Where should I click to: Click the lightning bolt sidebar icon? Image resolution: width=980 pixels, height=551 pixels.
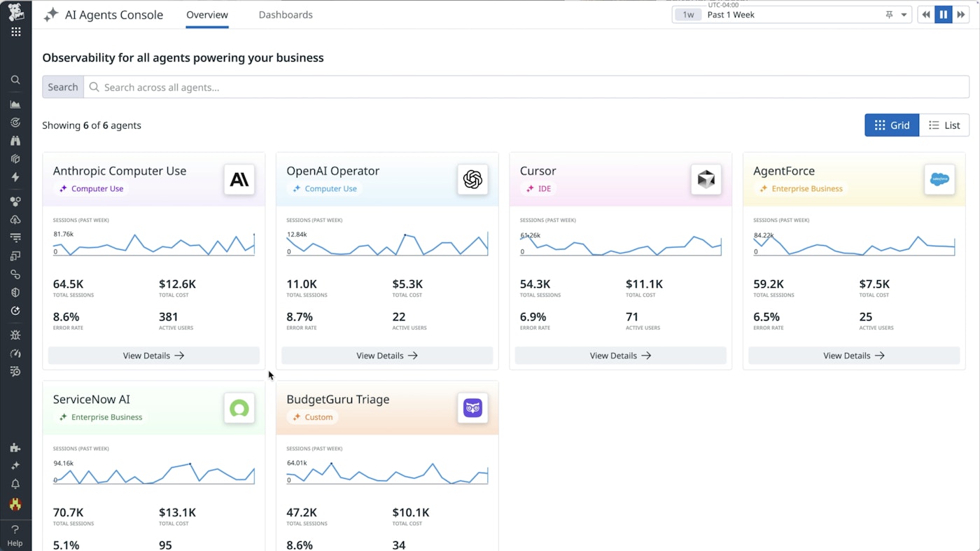15,177
